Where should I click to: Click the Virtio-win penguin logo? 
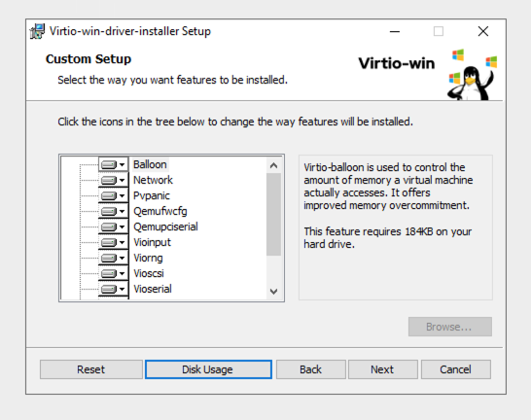click(472, 75)
